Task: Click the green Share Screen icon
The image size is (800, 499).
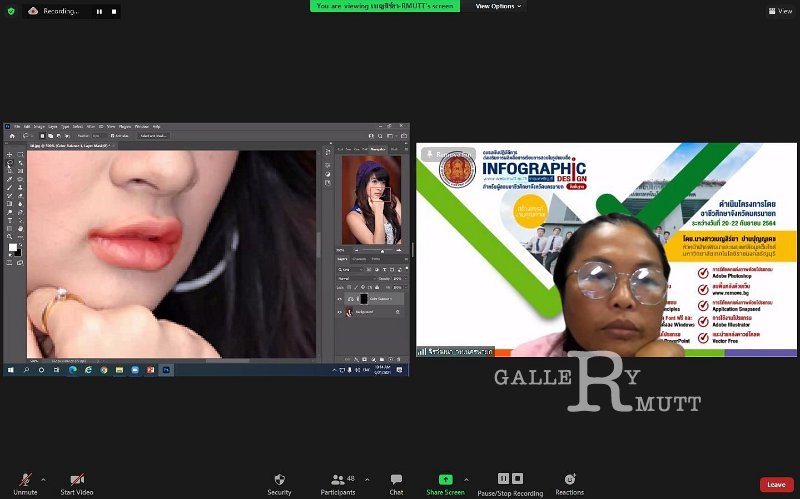Action: click(445, 480)
